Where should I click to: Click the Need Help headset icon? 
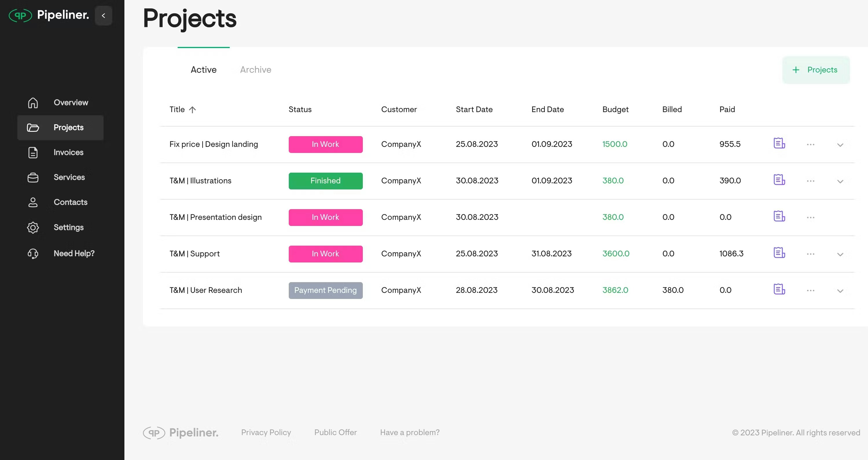tap(33, 253)
